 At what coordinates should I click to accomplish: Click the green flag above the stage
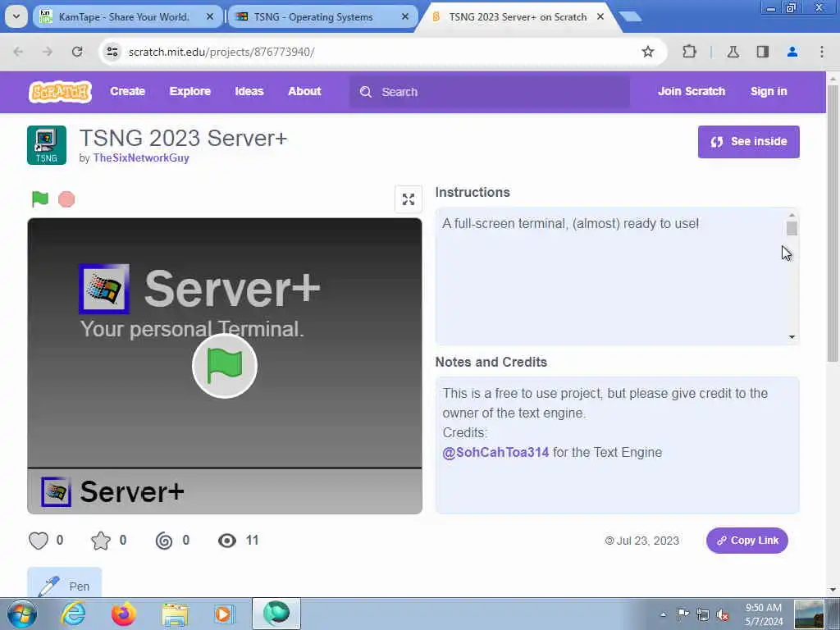pyautogui.click(x=40, y=199)
